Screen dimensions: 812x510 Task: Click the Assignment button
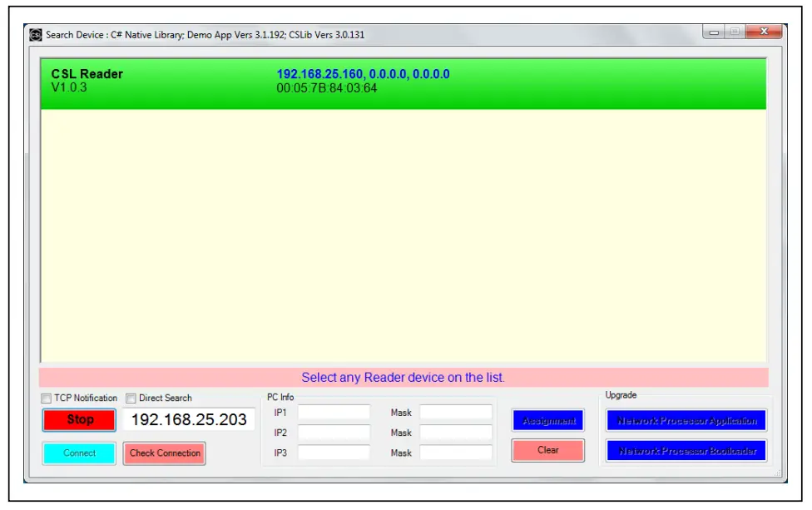pyautogui.click(x=547, y=420)
